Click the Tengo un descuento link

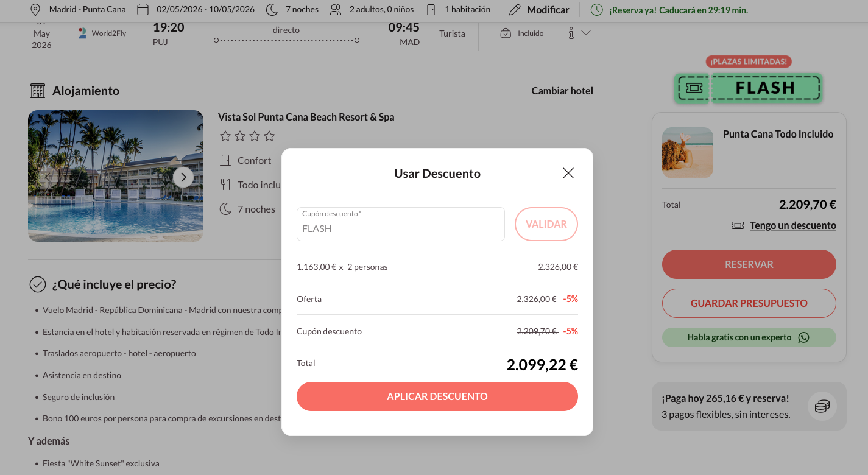click(x=792, y=225)
